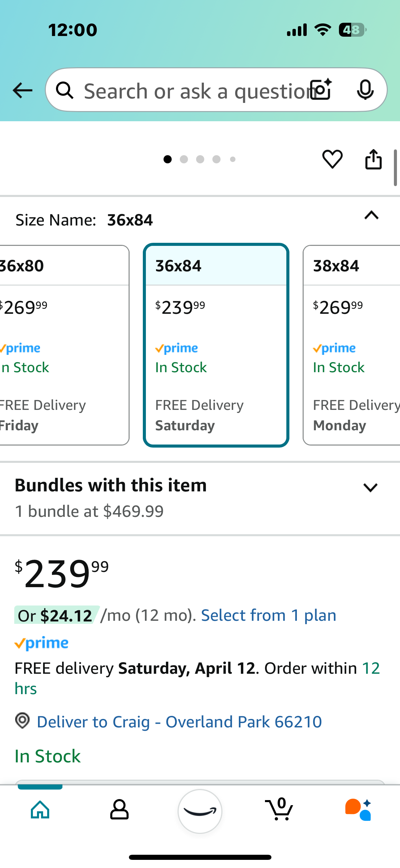Select the 36x80 size option

[x=64, y=345]
